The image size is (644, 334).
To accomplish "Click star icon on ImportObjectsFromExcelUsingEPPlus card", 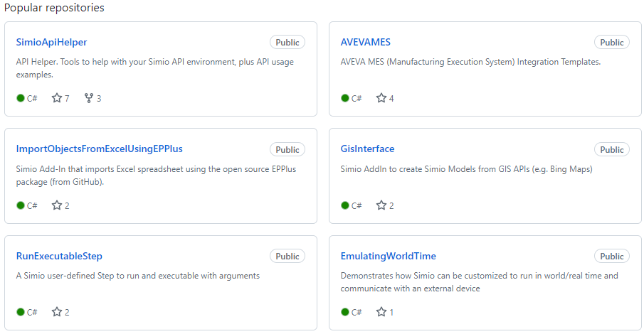I will point(57,205).
